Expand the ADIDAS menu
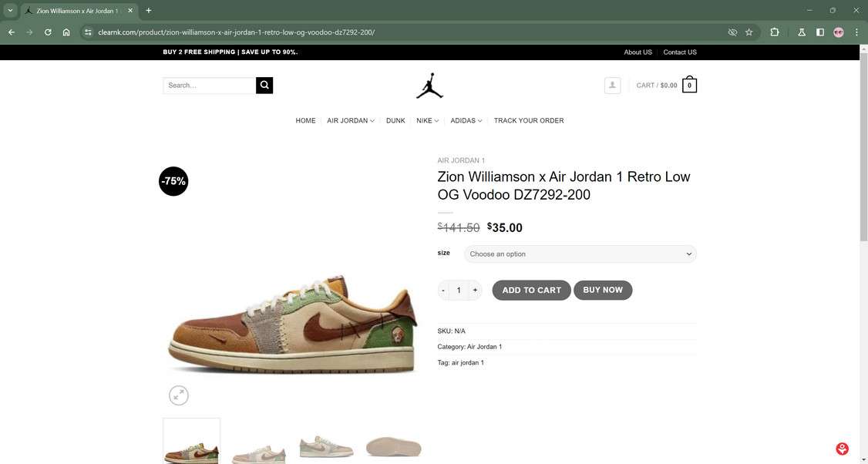The width and height of the screenshot is (868, 464). 466,121
